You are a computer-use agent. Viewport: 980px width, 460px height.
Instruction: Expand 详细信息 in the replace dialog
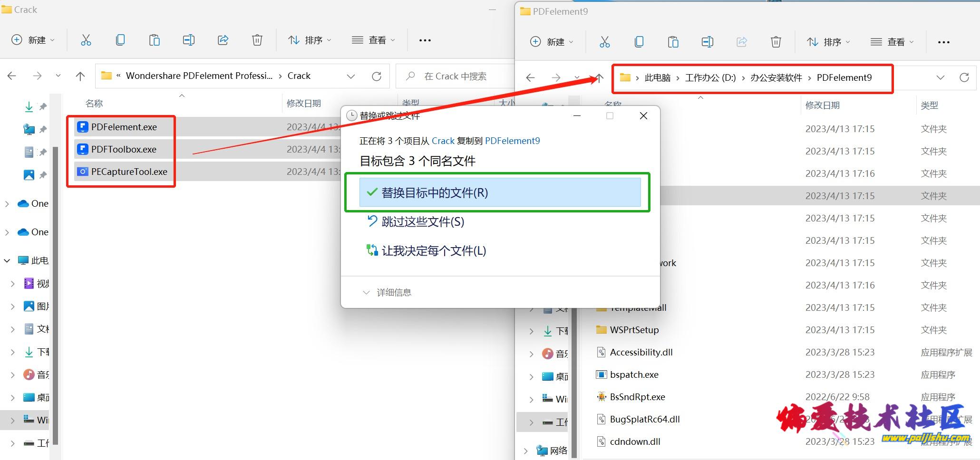point(387,292)
